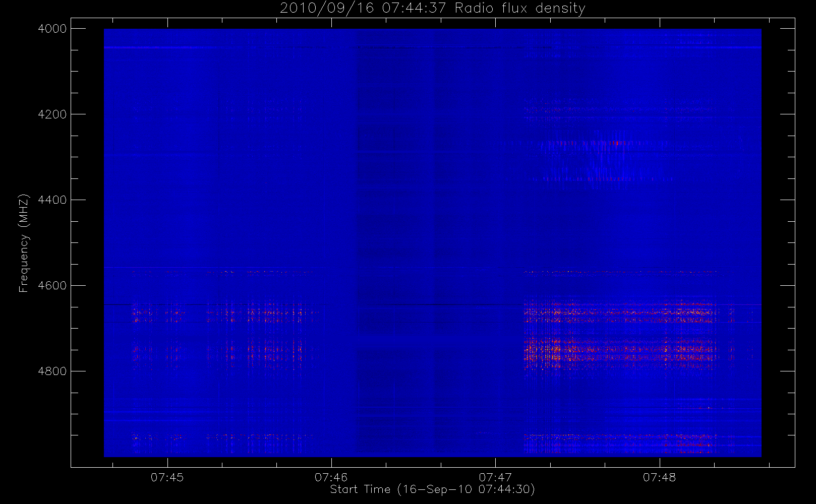Click the 07:48 time tick label
Viewport: 816px width, 504px height.
pyautogui.click(x=660, y=477)
